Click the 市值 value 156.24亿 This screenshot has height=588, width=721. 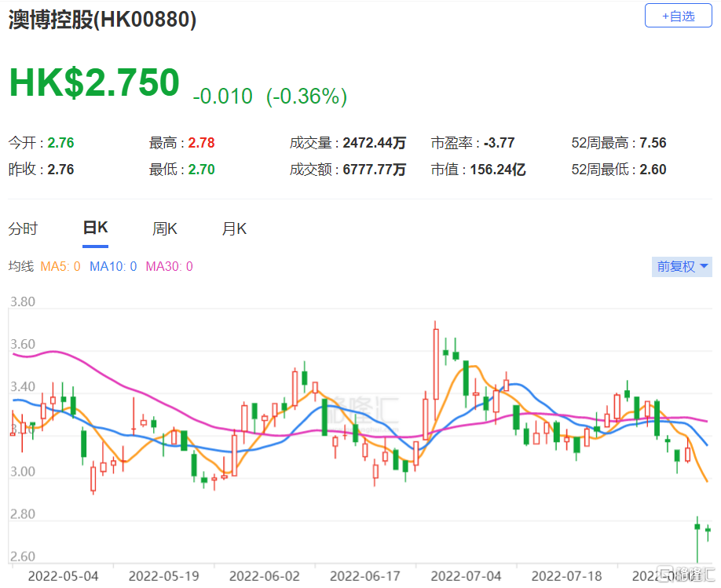498,170
